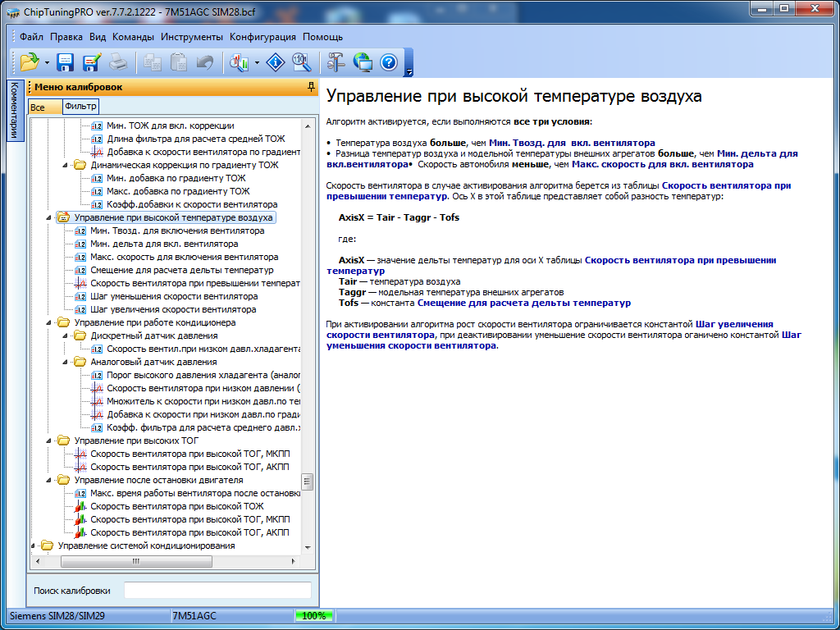Open the Комментарии side tab
The width and height of the screenshot is (840, 630).
(x=14, y=111)
